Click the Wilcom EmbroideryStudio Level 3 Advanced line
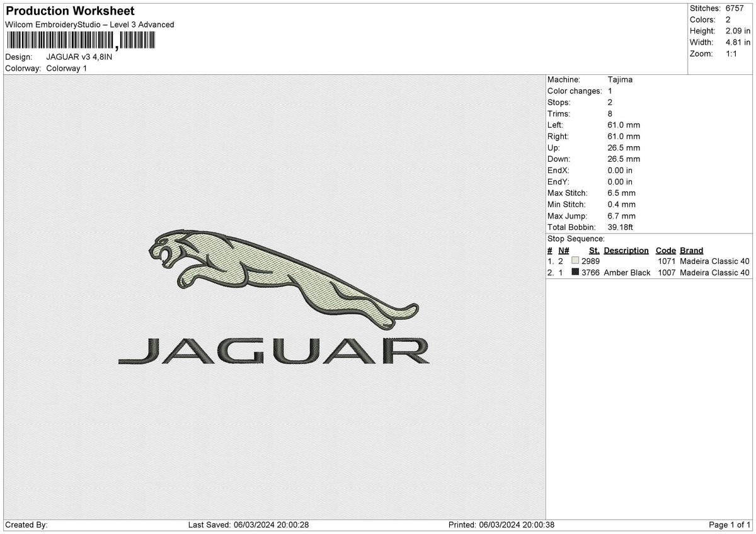This screenshot has height=534, width=756. [x=89, y=25]
